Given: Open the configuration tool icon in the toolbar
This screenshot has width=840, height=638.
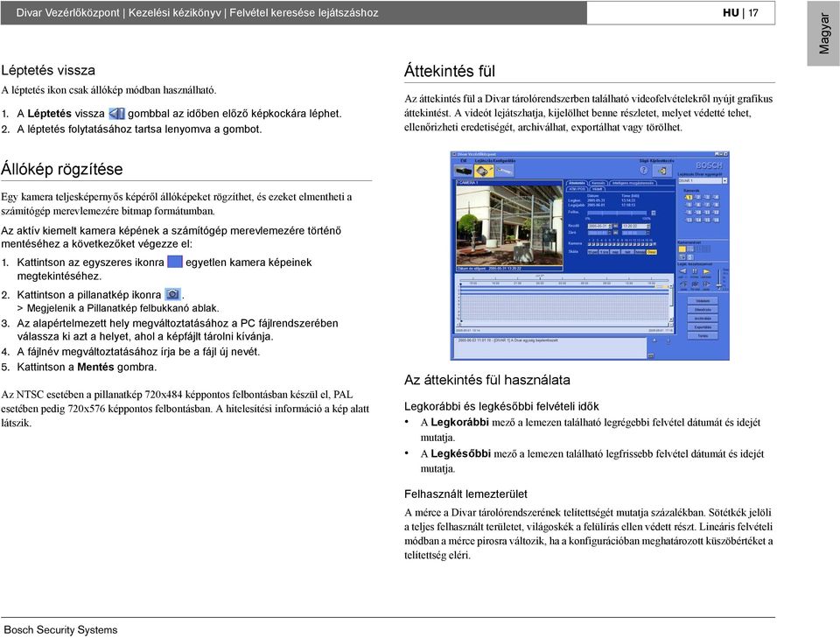Looking at the screenshot, I should 504,171.
